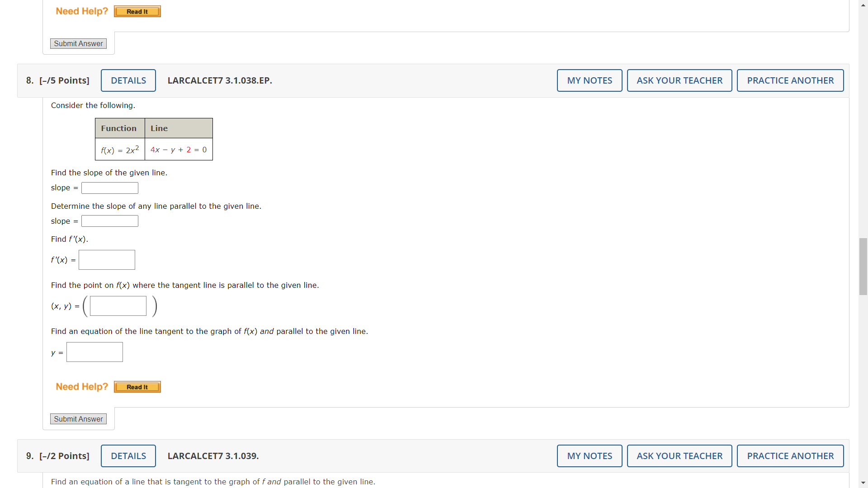Submit Answer for question 8
The image size is (868, 488).
click(78, 419)
